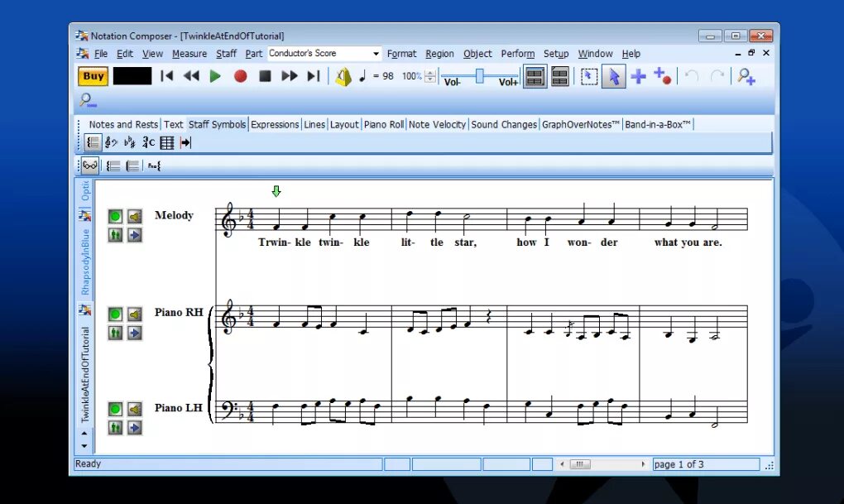Select the time signature 3/4 C icon
This screenshot has height=504, width=844.
click(149, 142)
